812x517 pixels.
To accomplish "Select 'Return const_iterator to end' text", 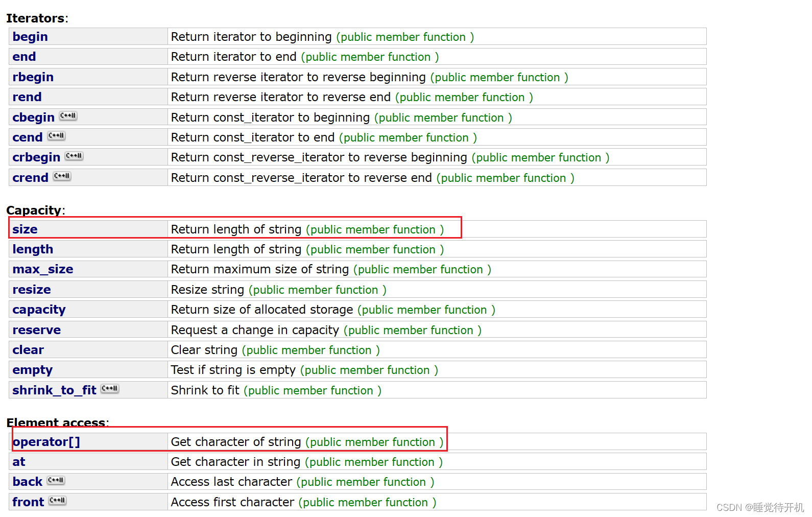I will [253, 137].
